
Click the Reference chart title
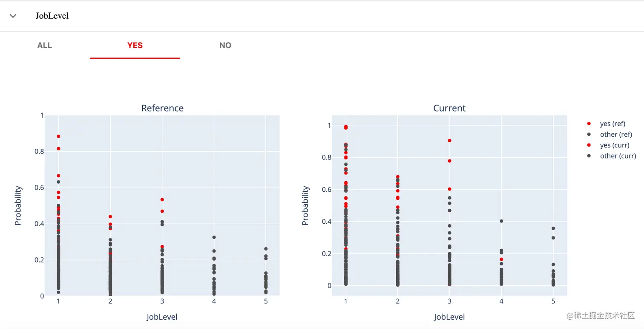(162, 108)
